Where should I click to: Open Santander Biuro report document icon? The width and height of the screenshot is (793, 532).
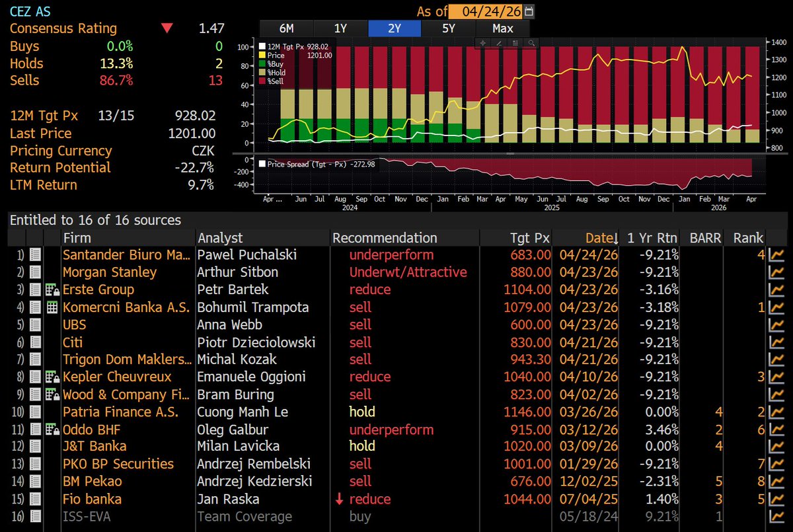(x=36, y=254)
